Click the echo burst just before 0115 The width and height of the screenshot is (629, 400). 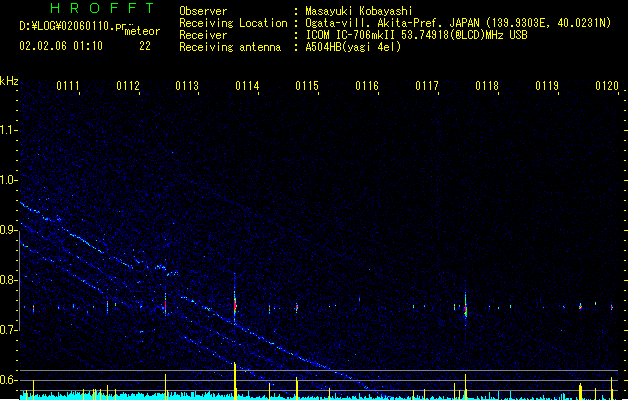(297, 308)
